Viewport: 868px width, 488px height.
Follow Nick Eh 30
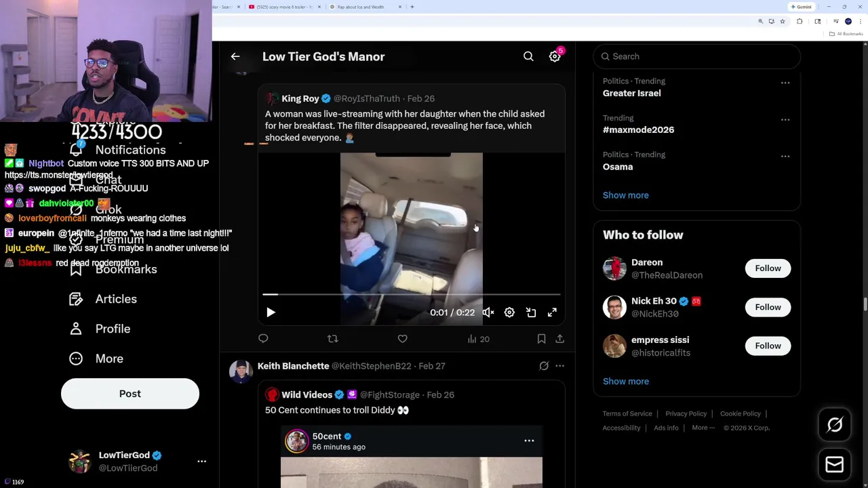pos(768,307)
